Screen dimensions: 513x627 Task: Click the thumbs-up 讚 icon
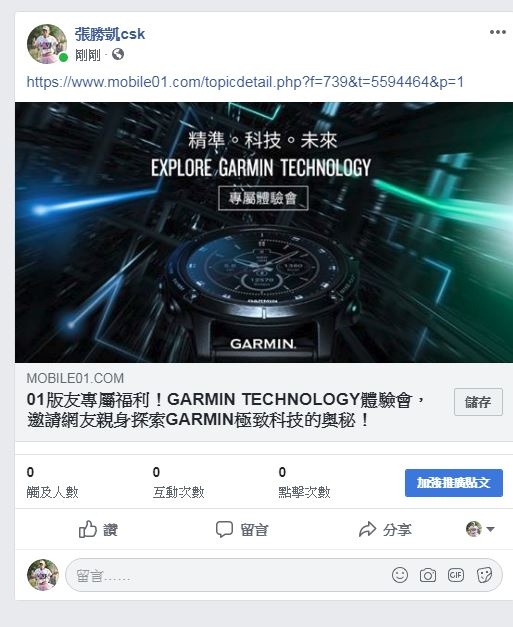coord(88,529)
